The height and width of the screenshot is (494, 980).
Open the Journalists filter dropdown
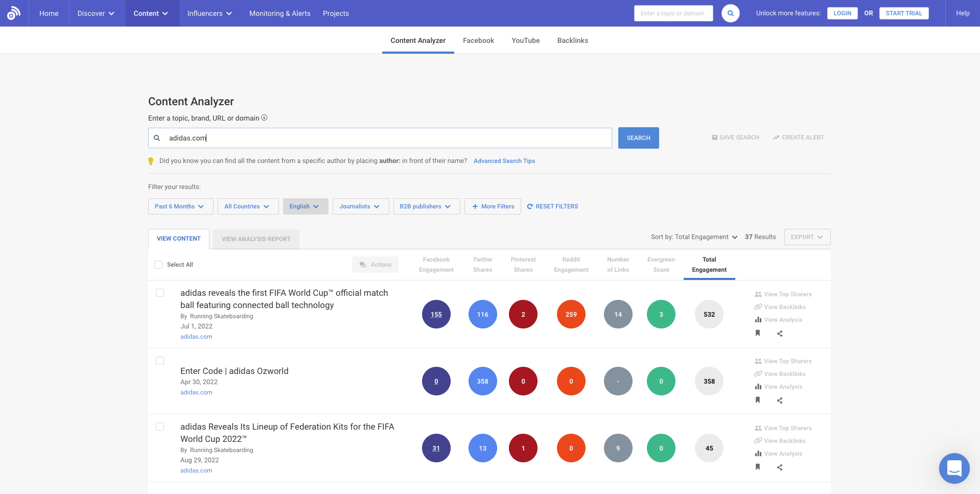coord(361,206)
